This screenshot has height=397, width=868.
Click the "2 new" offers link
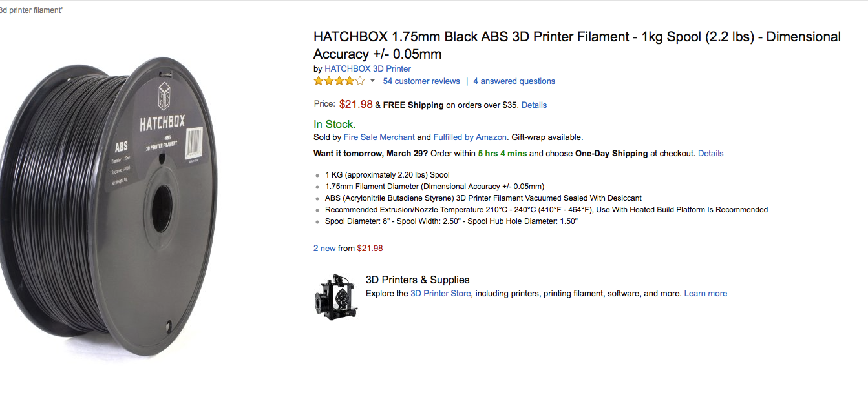(x=324, y=248)
